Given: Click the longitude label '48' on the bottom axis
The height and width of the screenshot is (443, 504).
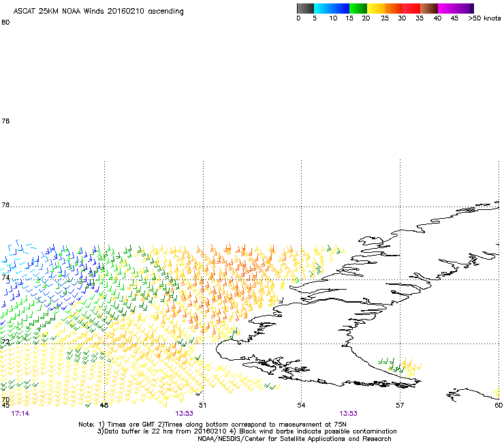Looking at the screenshot, I should [x=104, y=406].
